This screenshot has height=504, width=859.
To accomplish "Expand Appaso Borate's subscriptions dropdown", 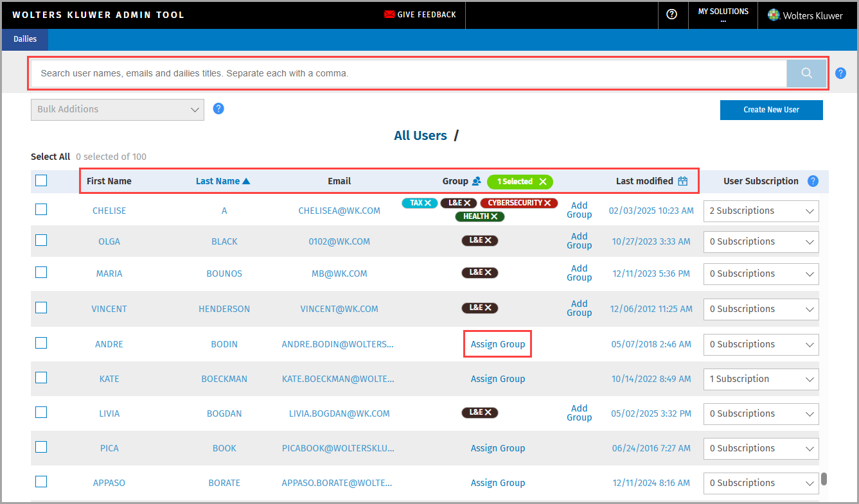I will [x=761, y=483].
